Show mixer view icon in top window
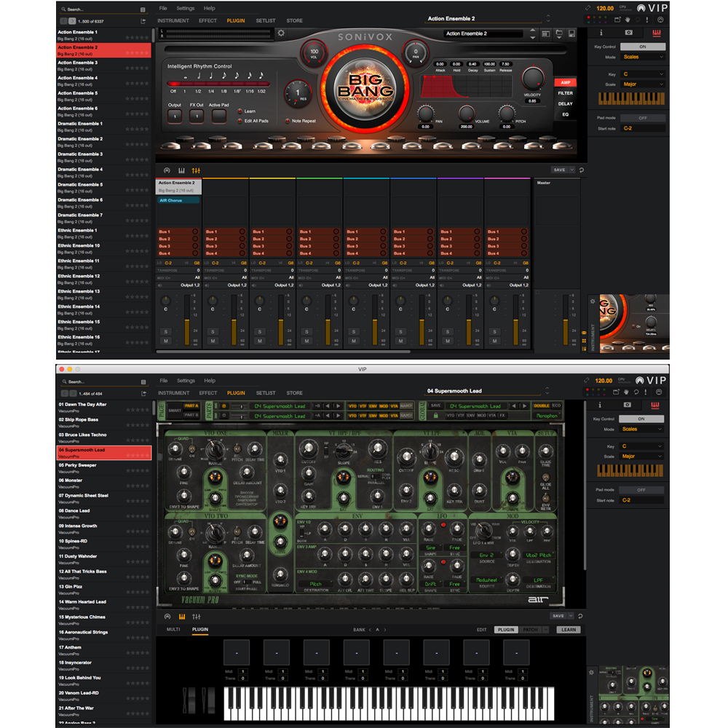This screenshot has width=728, height=728. (x=196, y=170)
